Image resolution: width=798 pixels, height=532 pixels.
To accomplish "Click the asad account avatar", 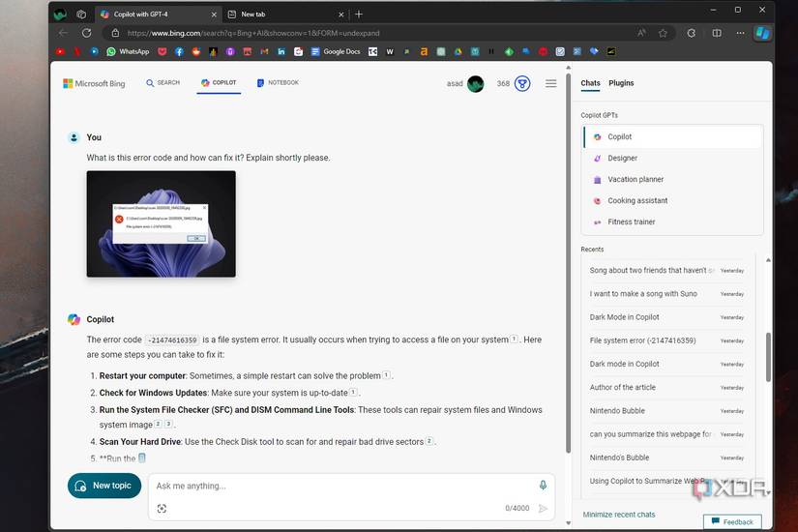I will [475, 83].
